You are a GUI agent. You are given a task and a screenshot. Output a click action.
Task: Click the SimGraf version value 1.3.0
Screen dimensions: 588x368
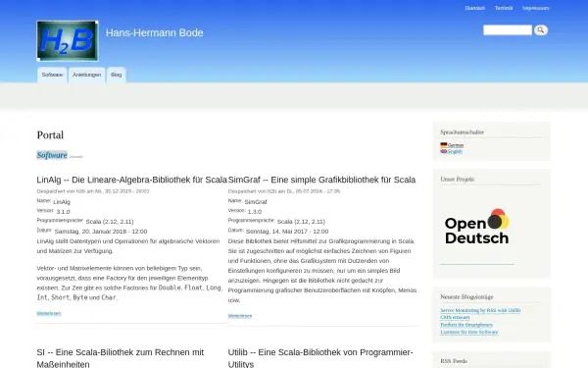click(x=255, y=212)
